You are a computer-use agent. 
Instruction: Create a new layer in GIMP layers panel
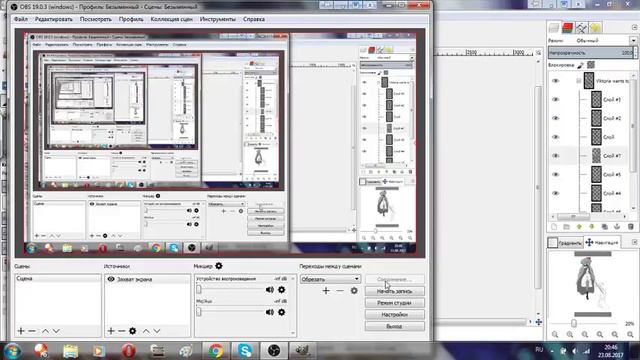[x=554, y=227]
